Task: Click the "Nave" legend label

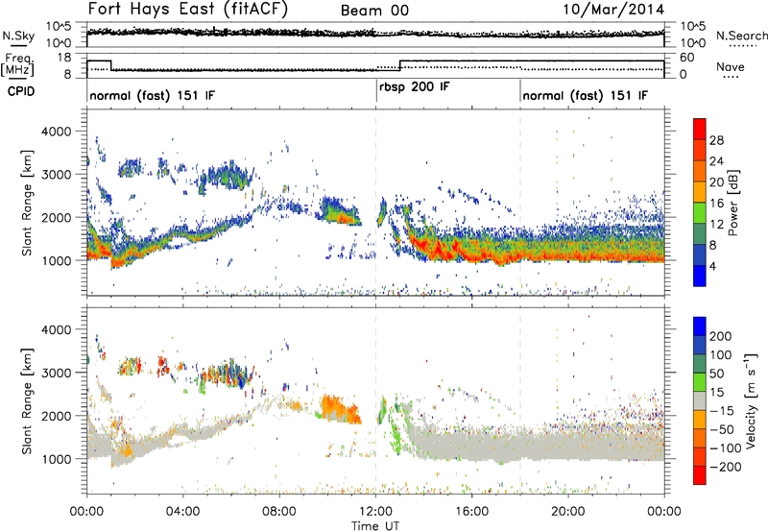Action: click(x=730, y=67)
